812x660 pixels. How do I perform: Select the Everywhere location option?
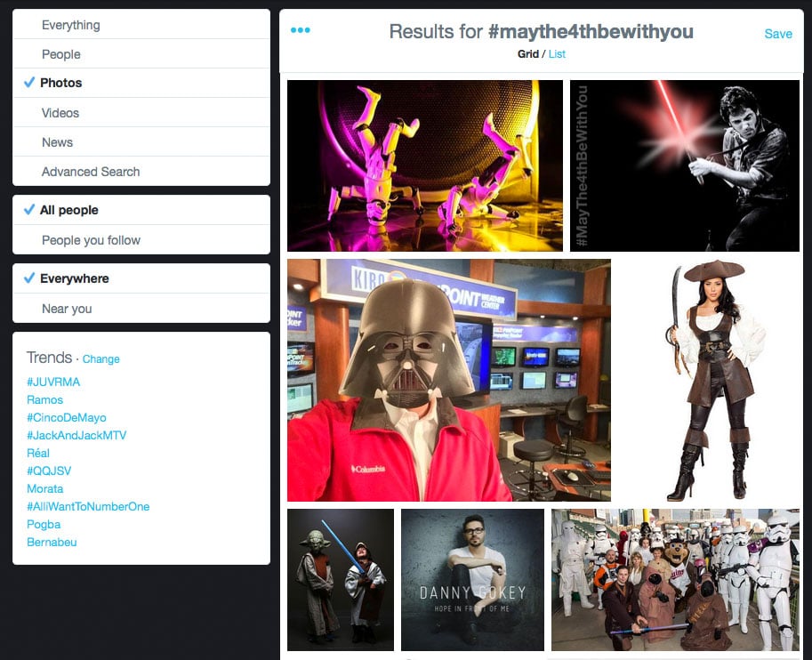141,278
